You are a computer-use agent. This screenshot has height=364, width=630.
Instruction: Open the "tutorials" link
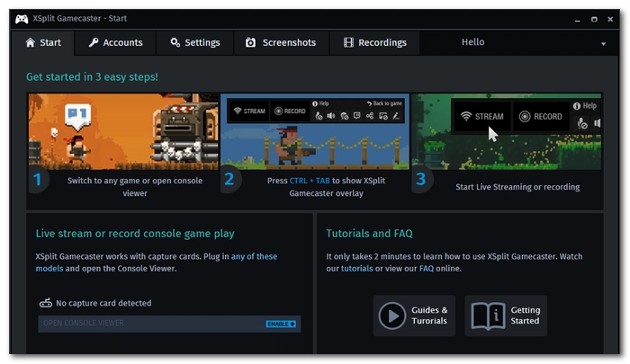(x=356, y=269)
